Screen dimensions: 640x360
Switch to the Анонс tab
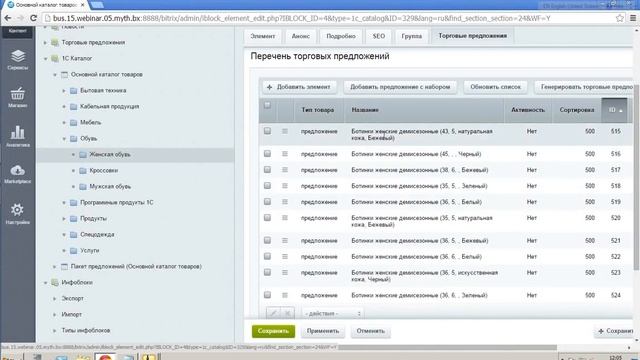[x=300, y=36]
